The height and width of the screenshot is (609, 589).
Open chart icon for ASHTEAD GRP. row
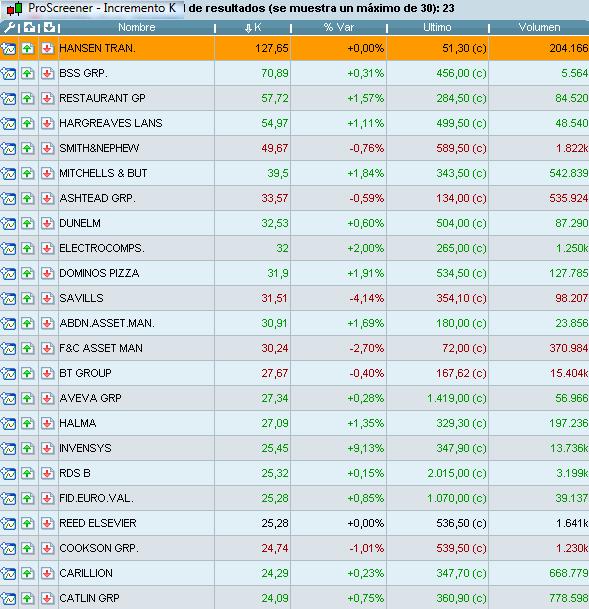click(9, 198)
